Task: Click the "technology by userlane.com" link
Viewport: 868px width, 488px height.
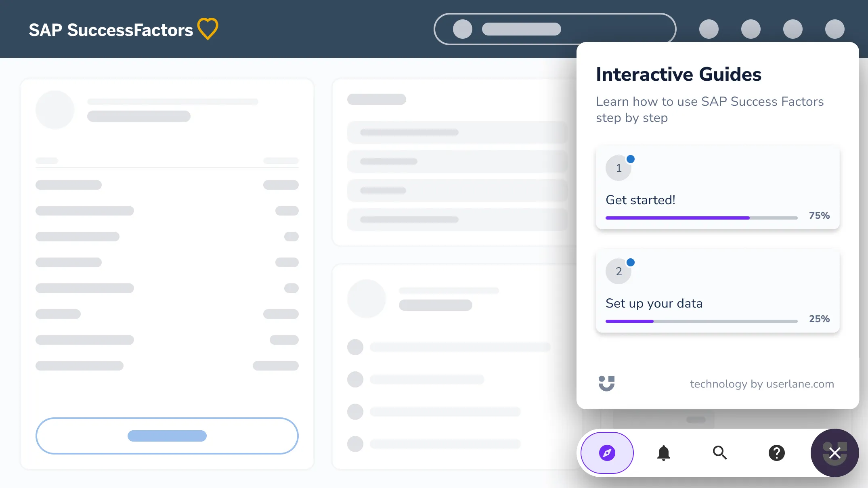Action: (762, 384)
